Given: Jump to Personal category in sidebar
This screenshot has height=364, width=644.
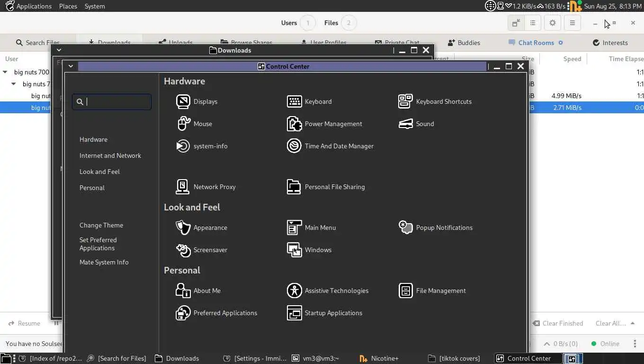Looking at the screenshot, I should tap(92, 188).
